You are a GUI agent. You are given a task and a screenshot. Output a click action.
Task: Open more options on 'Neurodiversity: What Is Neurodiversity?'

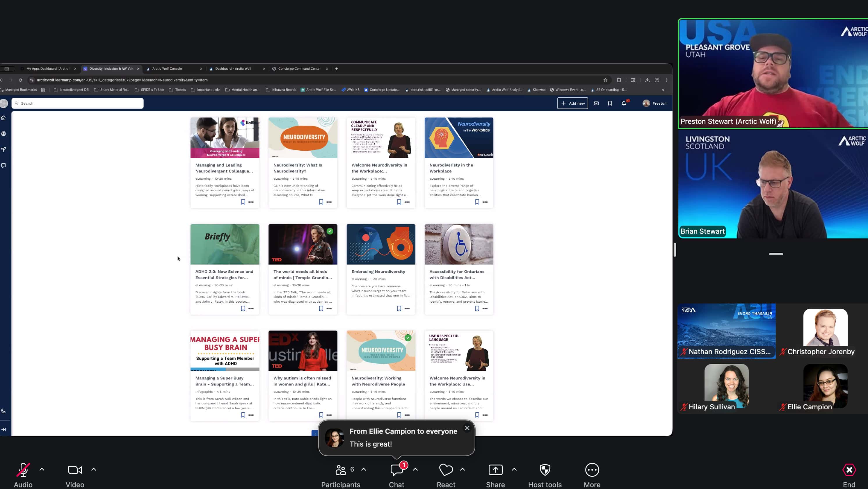pos(329,202)
